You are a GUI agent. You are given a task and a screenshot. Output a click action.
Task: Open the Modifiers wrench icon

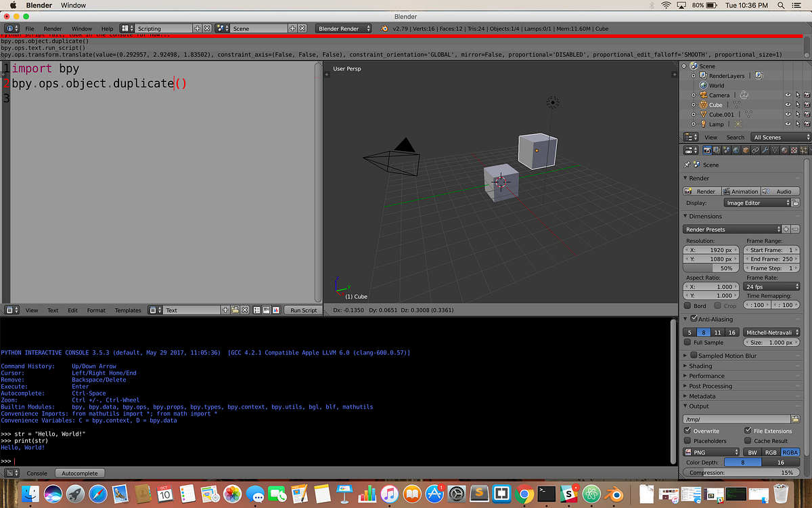765,150
